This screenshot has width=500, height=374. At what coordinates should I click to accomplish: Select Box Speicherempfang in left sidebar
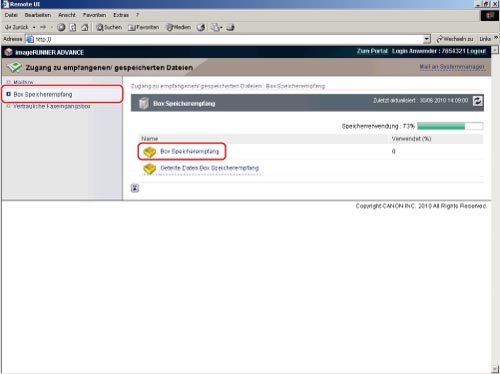[43, 94]
